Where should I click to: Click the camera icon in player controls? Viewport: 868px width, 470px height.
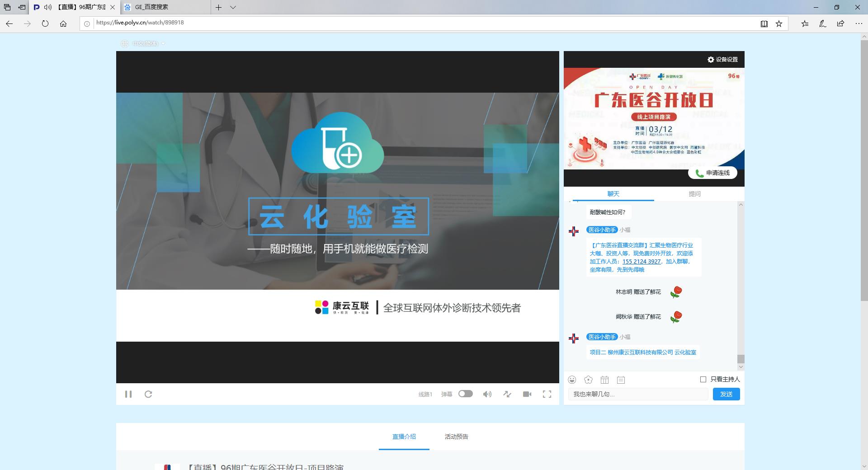pyautogui.click(x=527, y=394)
